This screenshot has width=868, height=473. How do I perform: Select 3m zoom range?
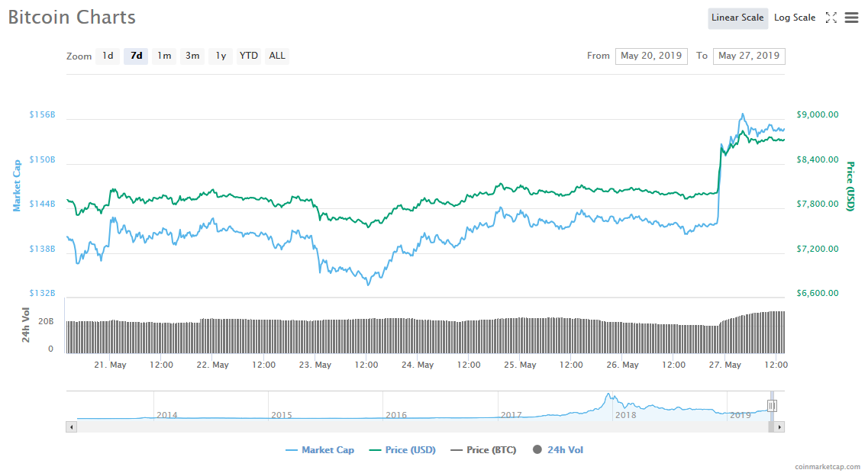tap(192, 56)
